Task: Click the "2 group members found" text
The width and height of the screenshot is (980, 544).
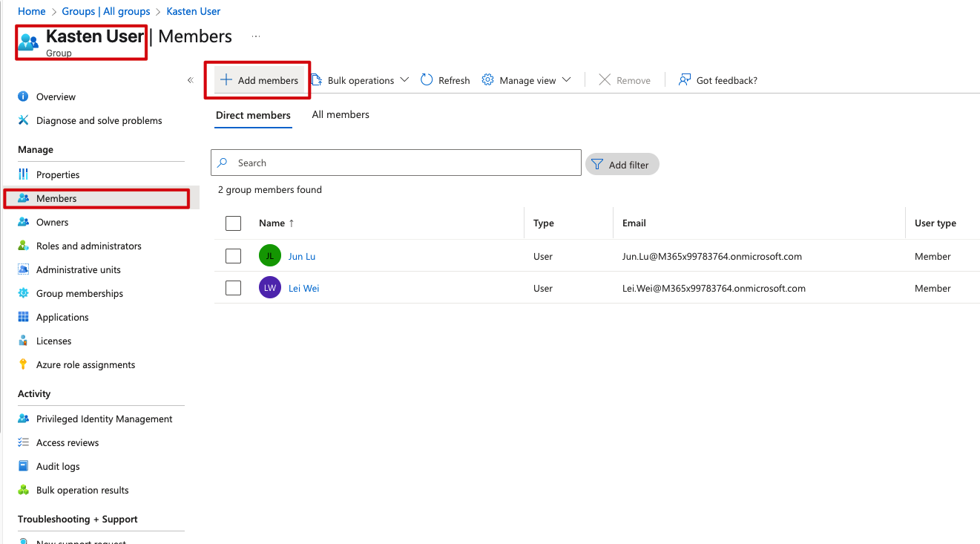Action: pyautogui.click(x=270, y=189)
